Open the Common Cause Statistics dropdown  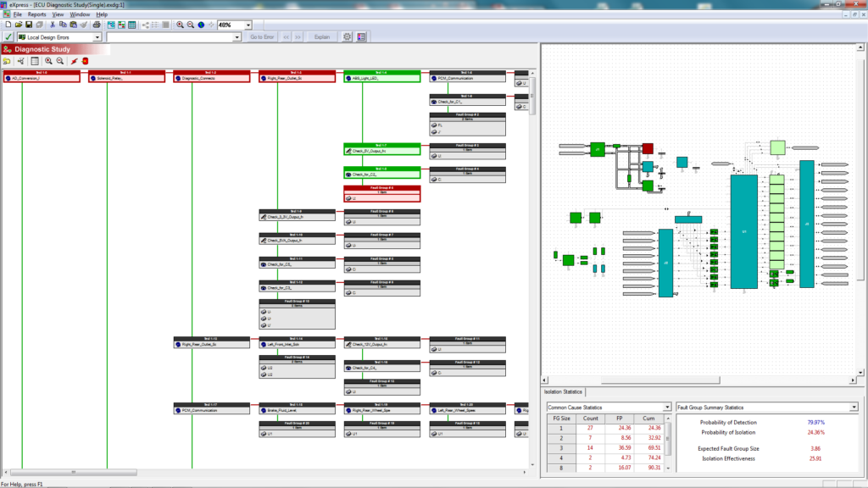click(667, 408)
